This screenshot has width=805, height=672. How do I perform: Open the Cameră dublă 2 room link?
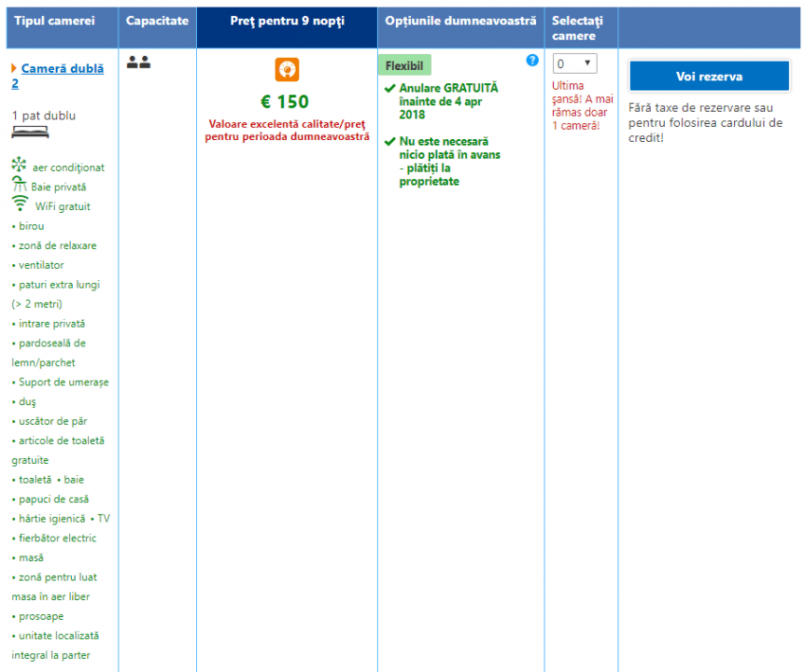[x=62, y=69]
